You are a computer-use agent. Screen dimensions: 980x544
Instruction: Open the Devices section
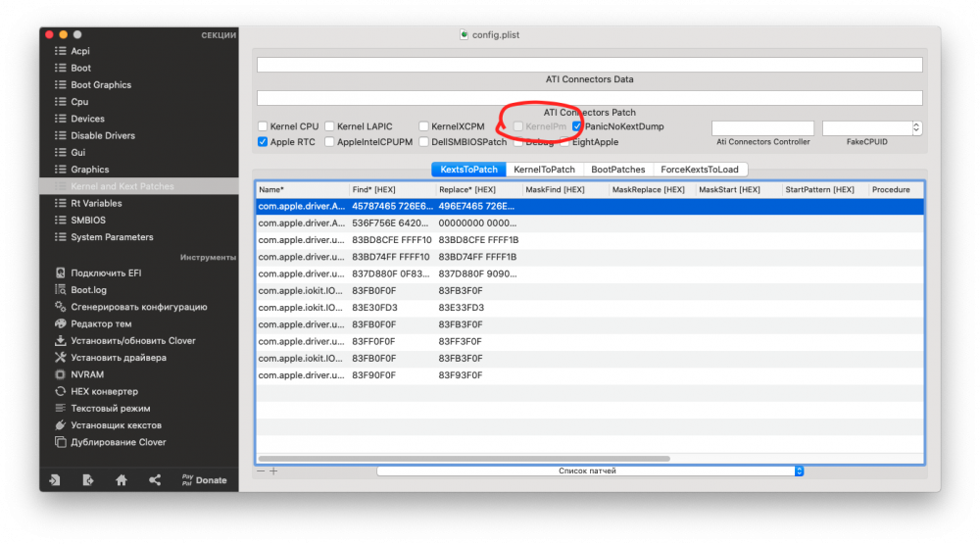[x=87, y=119]
